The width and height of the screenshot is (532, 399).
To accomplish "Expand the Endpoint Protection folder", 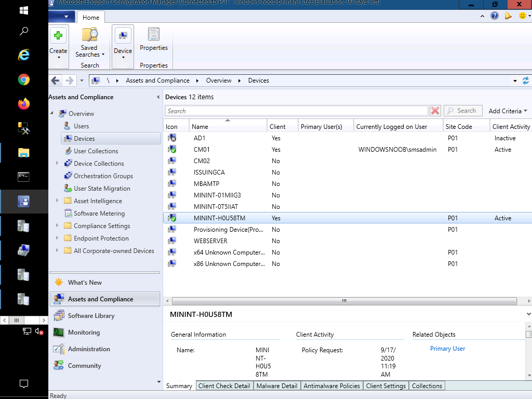I will tap(57, 238).
